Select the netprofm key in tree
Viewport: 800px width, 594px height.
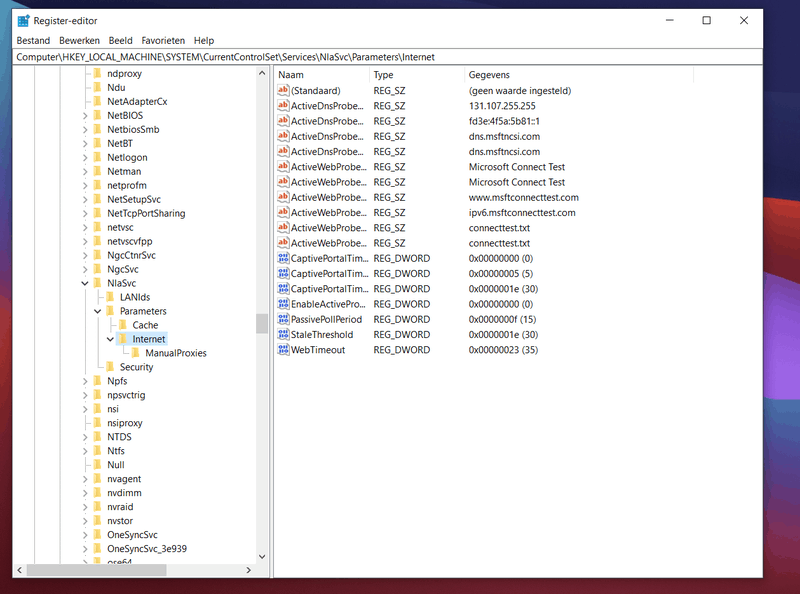pos(127,185)
